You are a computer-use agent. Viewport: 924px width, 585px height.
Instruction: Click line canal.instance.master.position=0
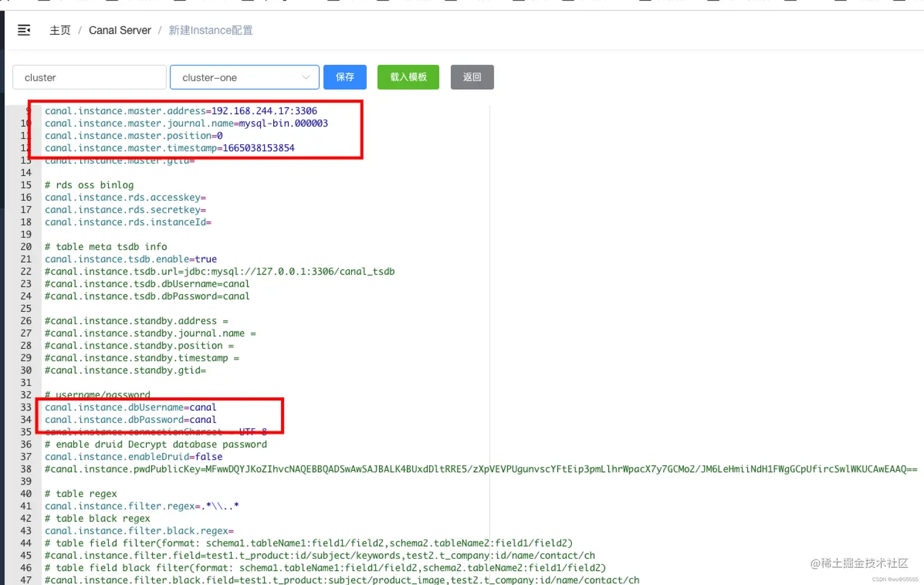click(x=134, y=136)
